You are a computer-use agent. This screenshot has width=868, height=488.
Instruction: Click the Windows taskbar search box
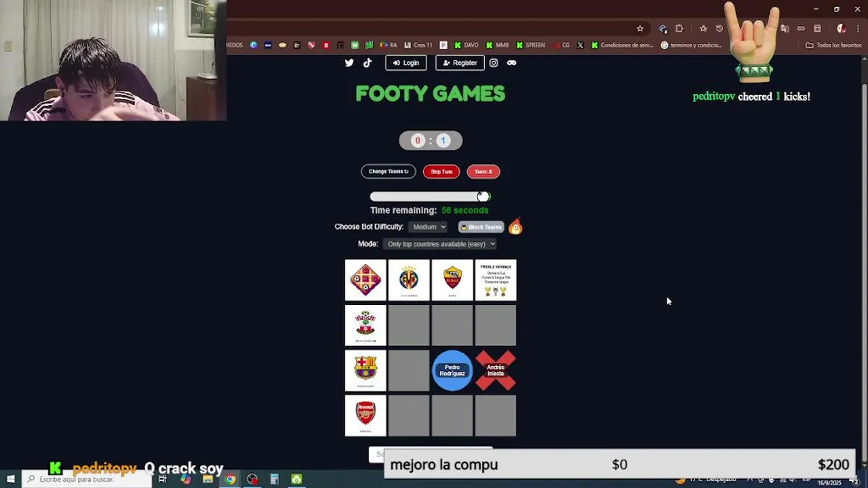pos(88,479)
